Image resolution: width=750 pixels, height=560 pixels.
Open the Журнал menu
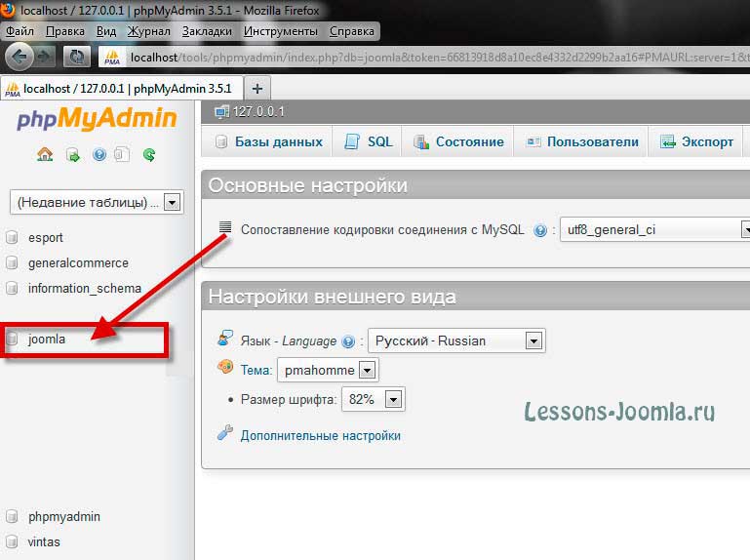(x=149, y=31)
